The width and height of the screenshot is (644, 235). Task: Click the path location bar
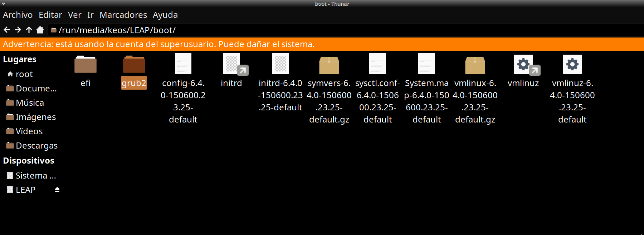pyautogui.click(x=322, y=30)
